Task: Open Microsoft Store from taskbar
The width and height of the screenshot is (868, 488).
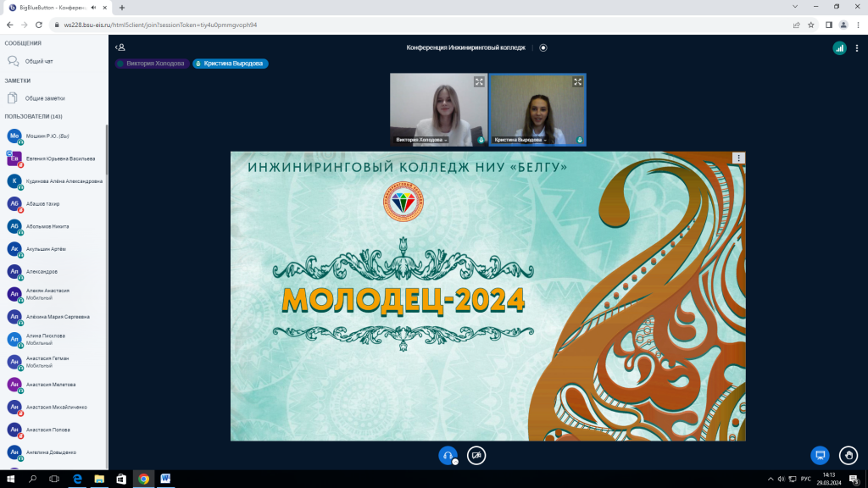Action: click(x=121, y=480)
